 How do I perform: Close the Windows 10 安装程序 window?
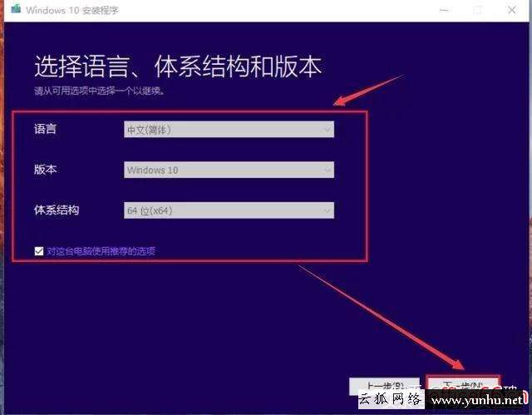512,10
